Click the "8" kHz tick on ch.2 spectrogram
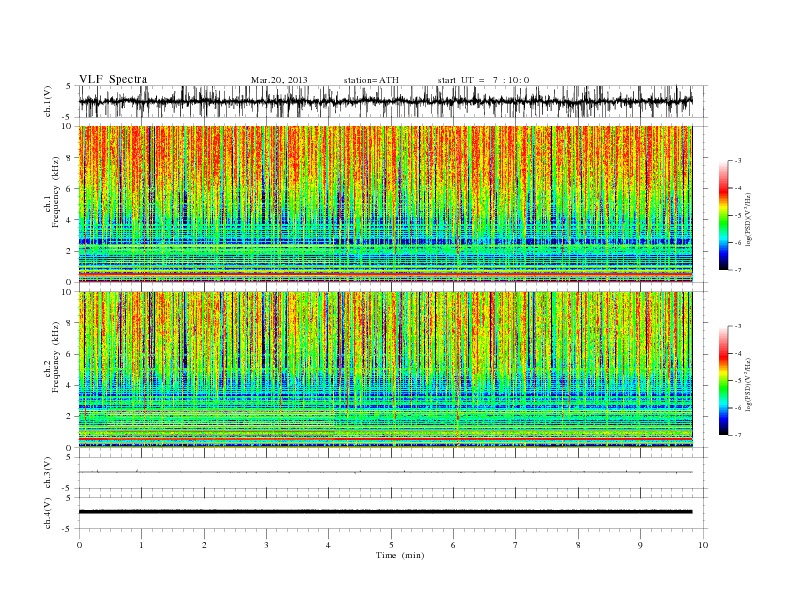The height and width of the screenshot is (612, 792). 70,323
